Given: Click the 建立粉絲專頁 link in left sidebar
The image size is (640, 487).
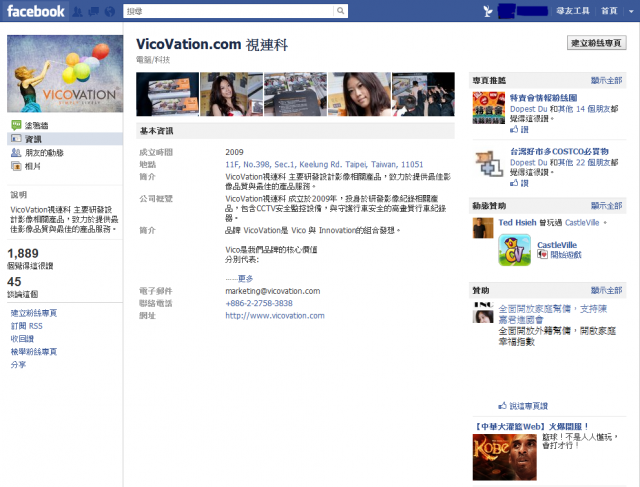Looking at the screenshot, I should click(34, 313).
